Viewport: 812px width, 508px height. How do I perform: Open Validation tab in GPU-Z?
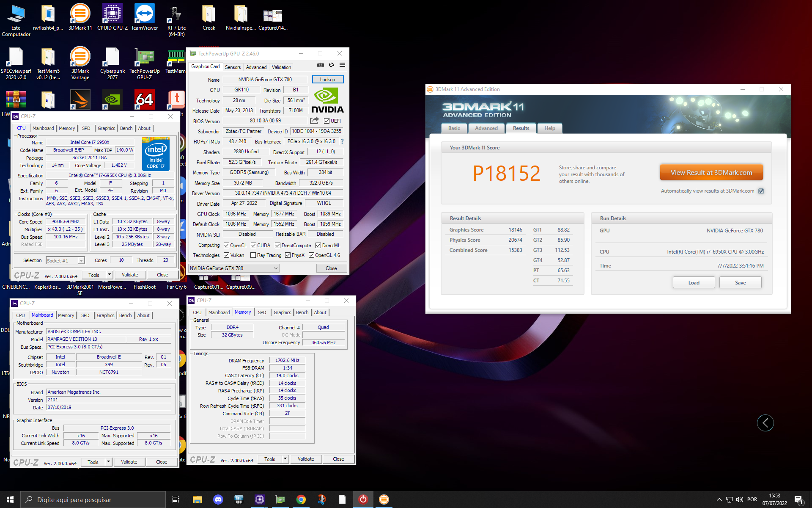pos(281,67)
